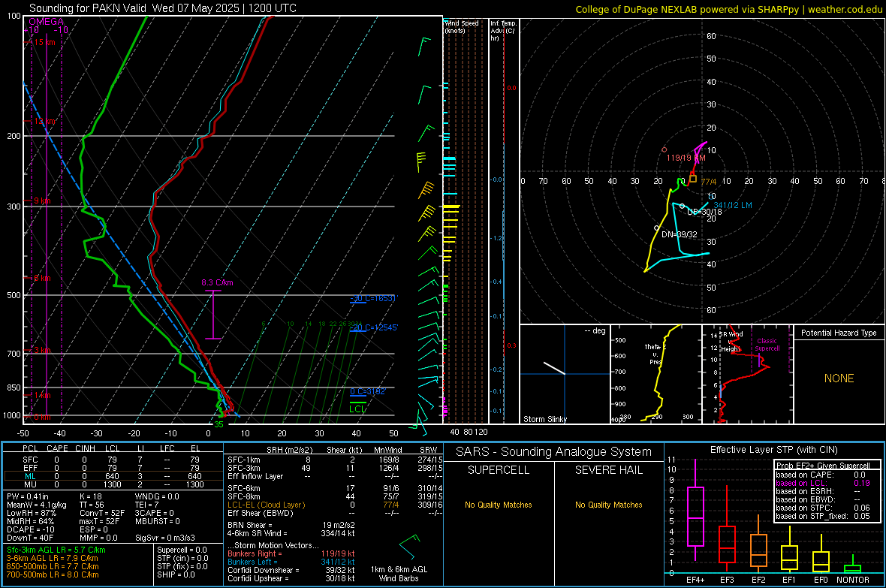Click the 'BRN Shear =' row label

pos(250,525)
